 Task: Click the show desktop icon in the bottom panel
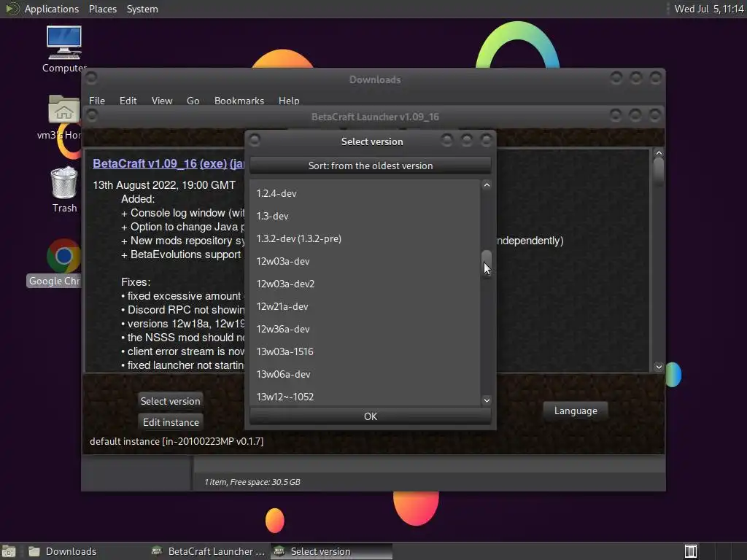point(9,551)
